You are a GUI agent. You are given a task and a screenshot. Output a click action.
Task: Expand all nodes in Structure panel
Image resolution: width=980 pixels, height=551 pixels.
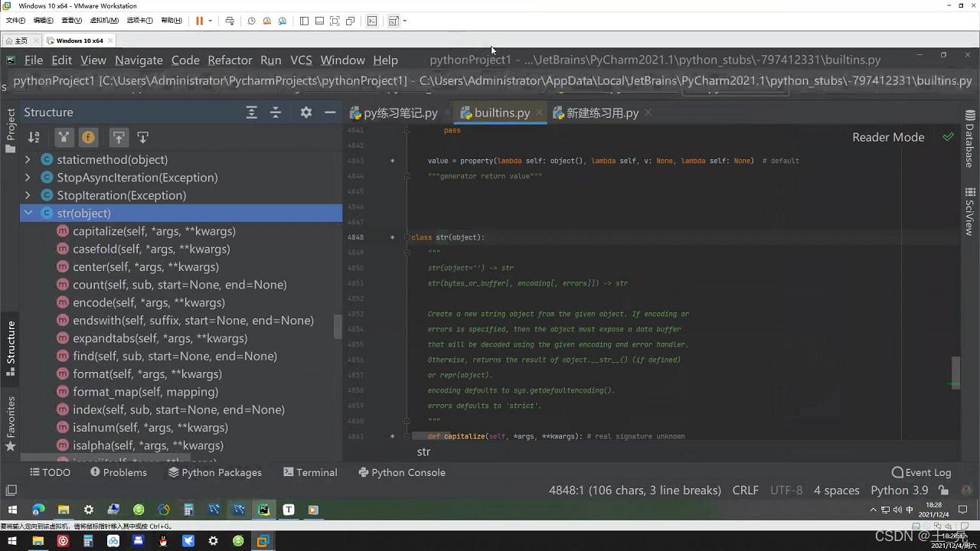tap(251, 112)
